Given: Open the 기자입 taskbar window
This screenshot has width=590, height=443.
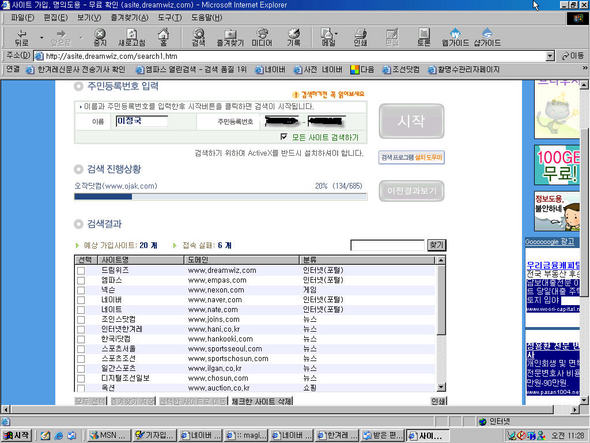Looking at the screenshot, I should 155,435.
